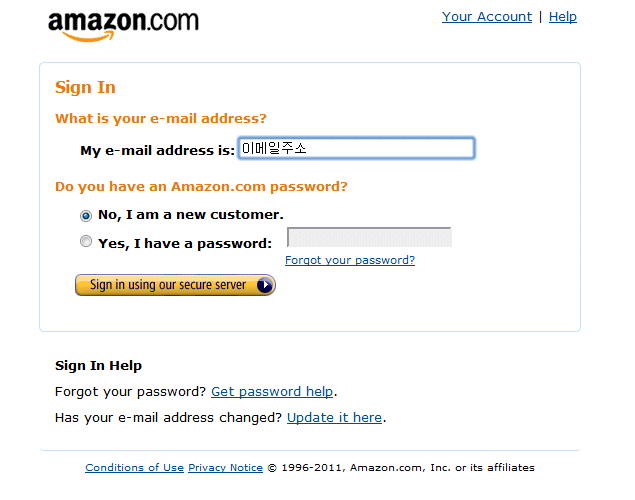Click the amazon.com logo

tap(124, 26)
